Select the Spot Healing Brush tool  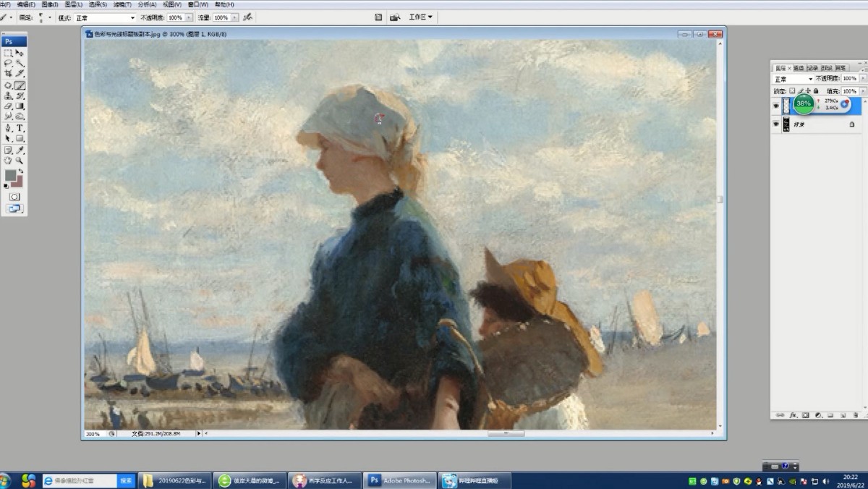[8, 85]
